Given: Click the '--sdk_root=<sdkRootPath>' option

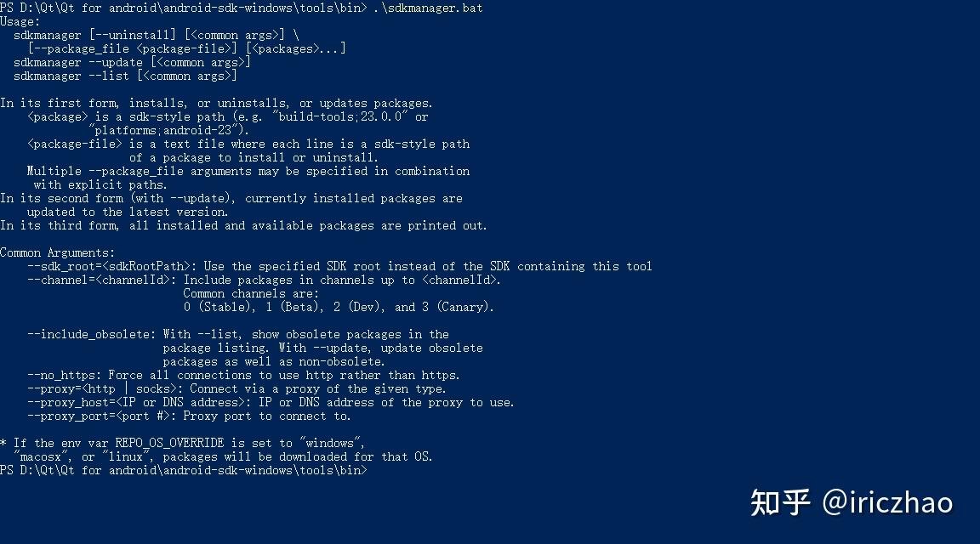Looking at the screenshot, I should pos(109,267).
